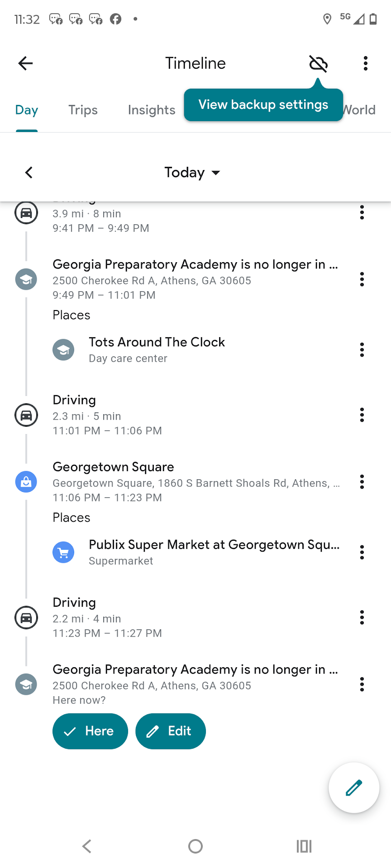Switch to the Trips tab

(x=83, y=110)
